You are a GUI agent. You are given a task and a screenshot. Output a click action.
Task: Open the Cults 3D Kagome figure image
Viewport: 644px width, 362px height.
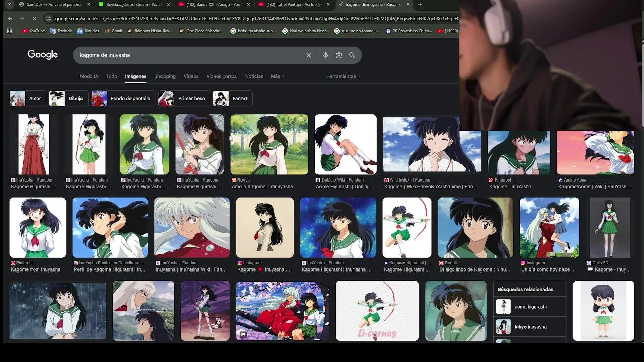610,227
